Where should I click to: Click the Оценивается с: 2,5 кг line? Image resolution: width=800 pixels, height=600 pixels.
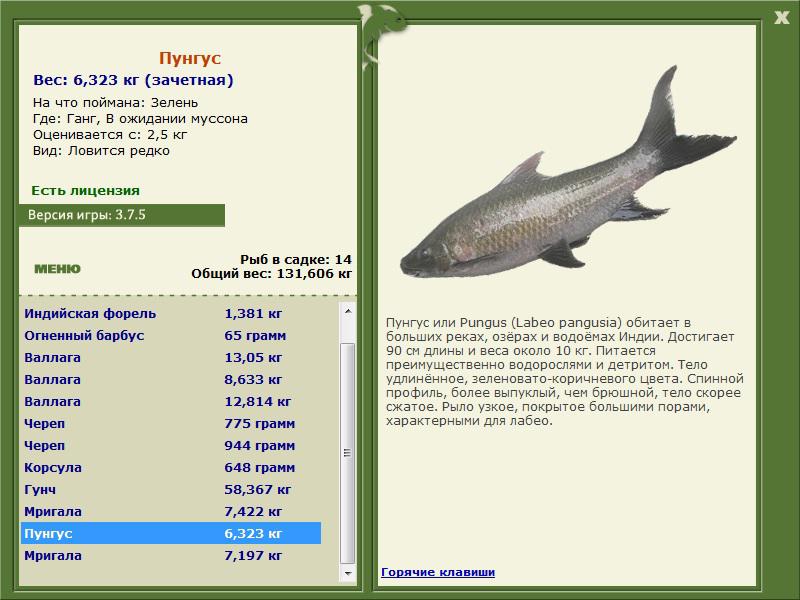[110, 135]
